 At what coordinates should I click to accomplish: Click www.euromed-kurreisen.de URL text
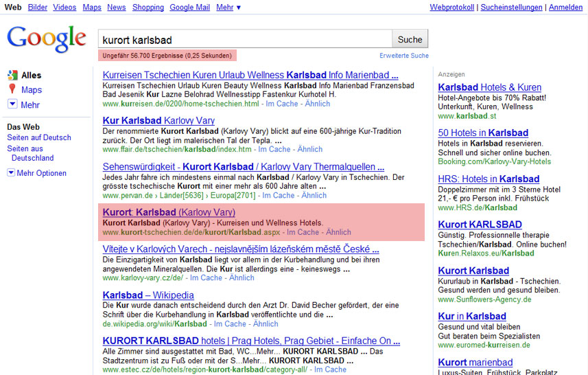click(484, 345)
